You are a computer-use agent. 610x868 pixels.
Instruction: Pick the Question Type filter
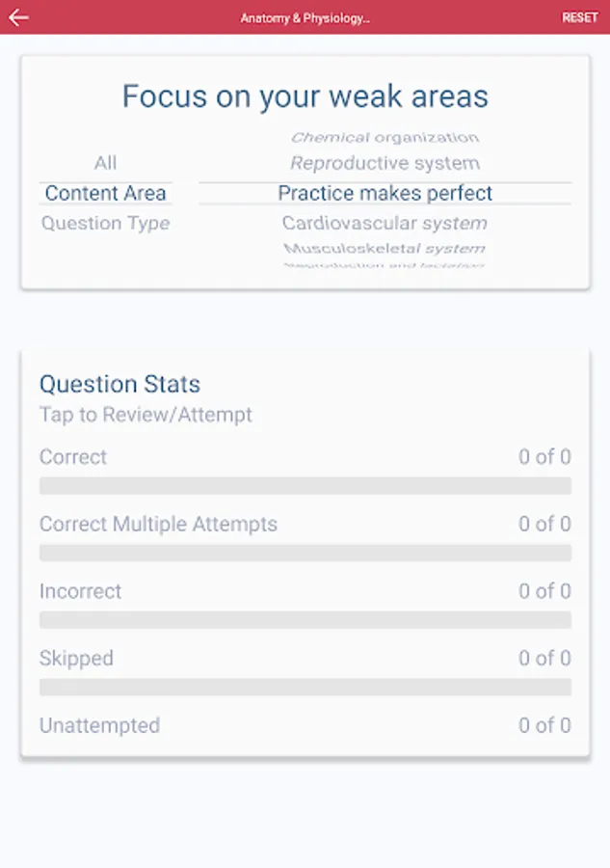(x=105, y=224)
